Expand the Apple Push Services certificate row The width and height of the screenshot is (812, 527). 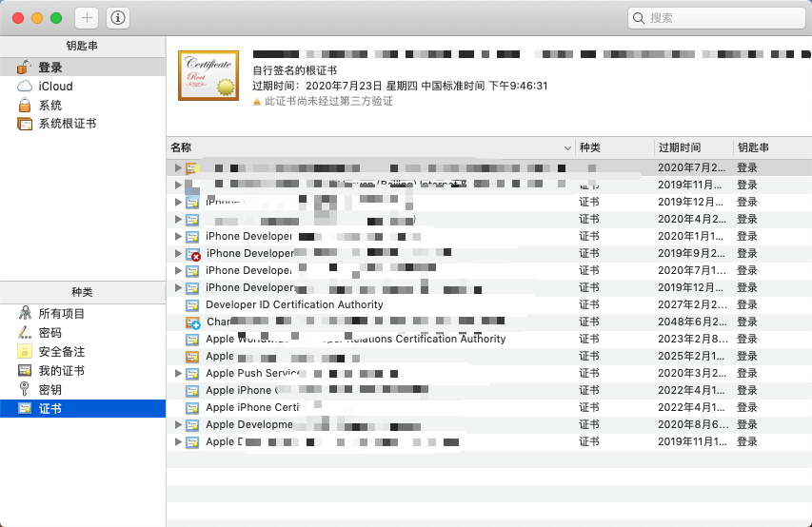(178, 373)
